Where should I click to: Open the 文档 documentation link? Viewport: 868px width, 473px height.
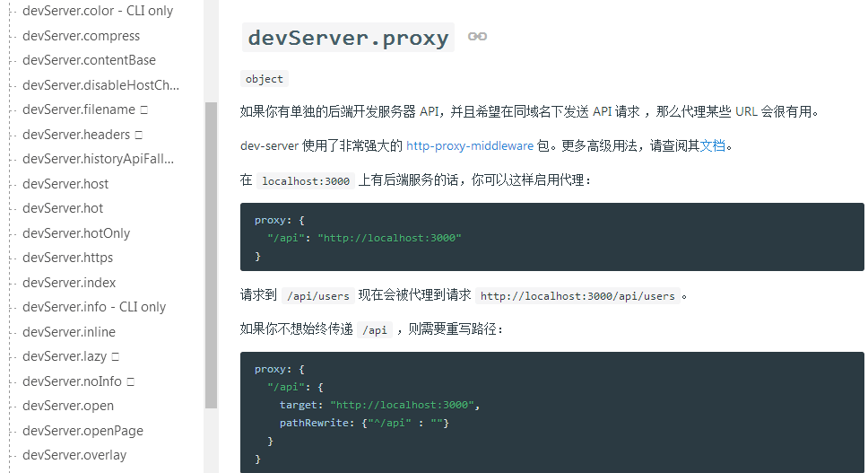[712, 145]
